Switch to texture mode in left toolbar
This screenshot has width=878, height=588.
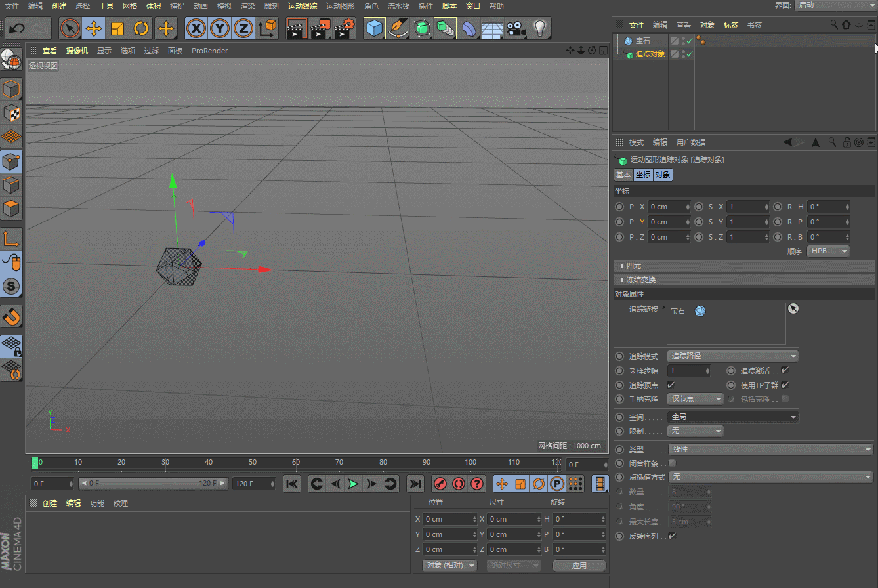[x=12, y=113]
